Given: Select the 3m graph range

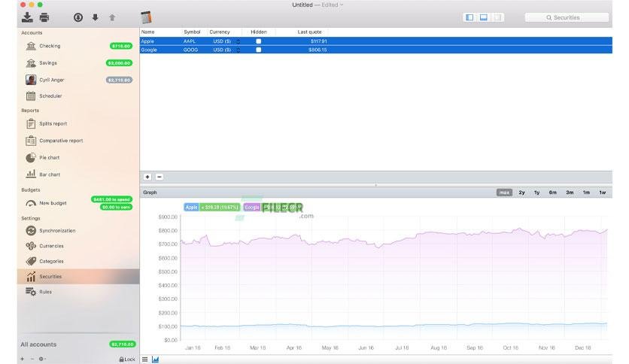Looking at the screenshot, I should [570, 193].
